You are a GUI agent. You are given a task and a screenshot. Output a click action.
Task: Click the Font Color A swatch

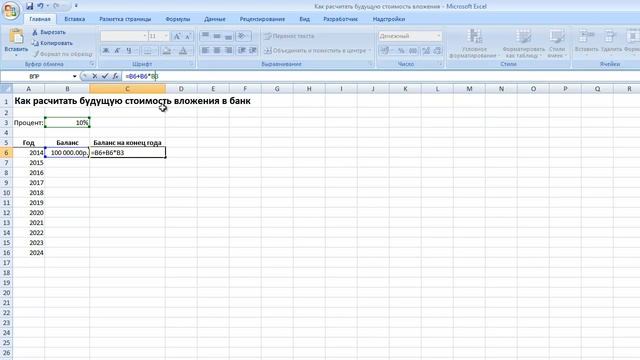183,51
